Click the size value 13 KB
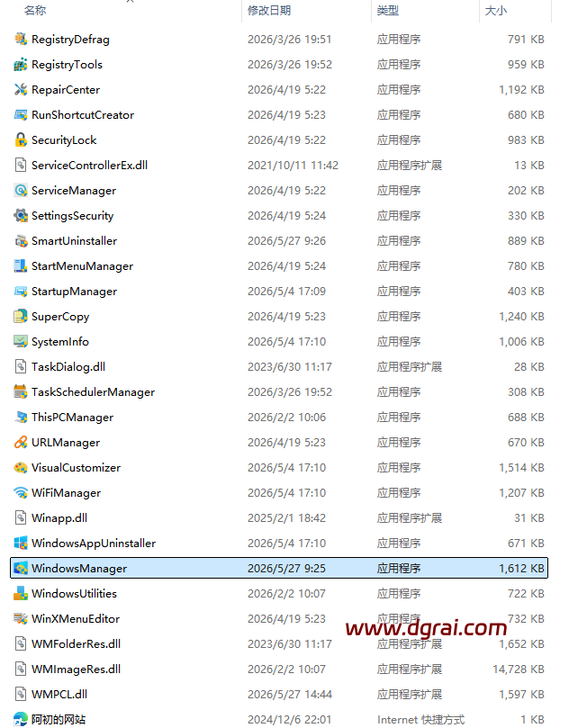 (x=529, y=166)
